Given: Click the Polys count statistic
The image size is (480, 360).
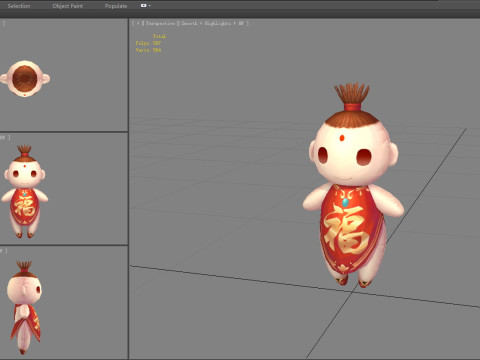Looking at the screenshot, I should (148, 43).
